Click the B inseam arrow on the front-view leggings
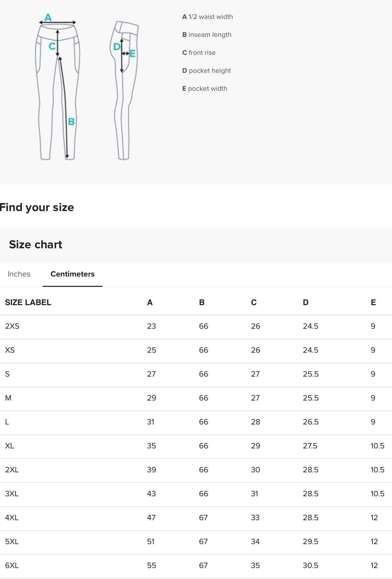The height and width of the screenshot is (579, 392). pos(72,121)
